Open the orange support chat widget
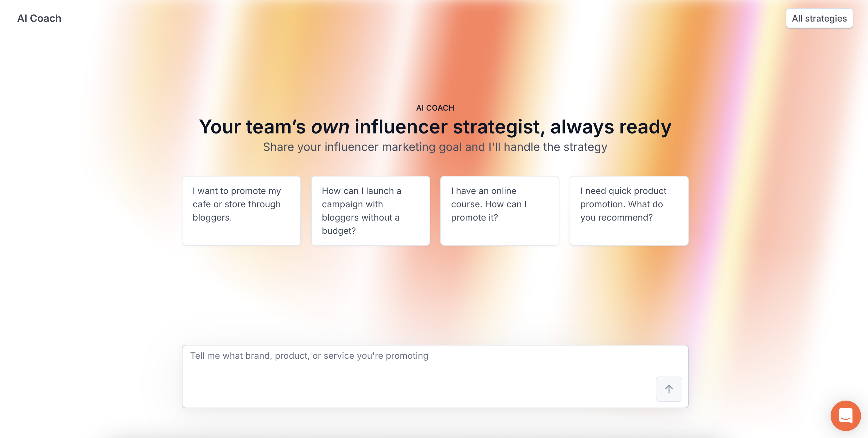 pyautogui.click(x=845, y=415)
